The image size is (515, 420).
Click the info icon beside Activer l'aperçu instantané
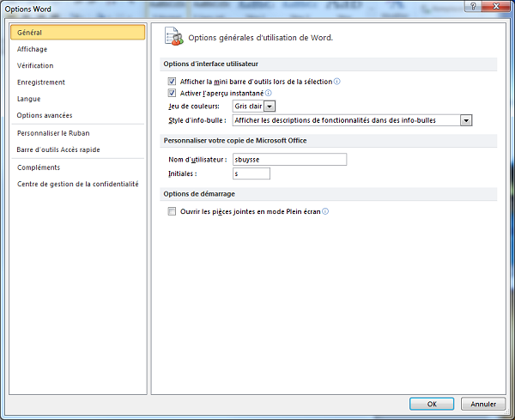click(x=269, y=93)
